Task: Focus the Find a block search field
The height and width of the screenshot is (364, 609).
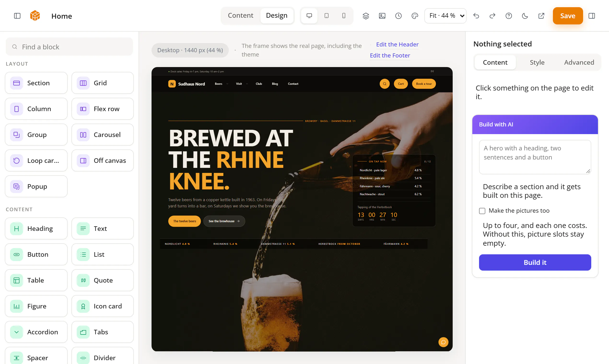Action: (x=69, y=47)
